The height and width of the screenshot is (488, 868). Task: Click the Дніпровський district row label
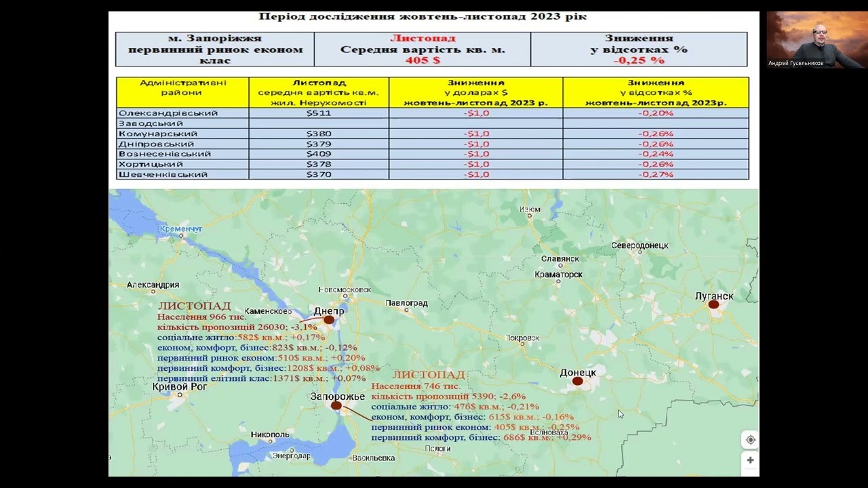tap(156, 144)
